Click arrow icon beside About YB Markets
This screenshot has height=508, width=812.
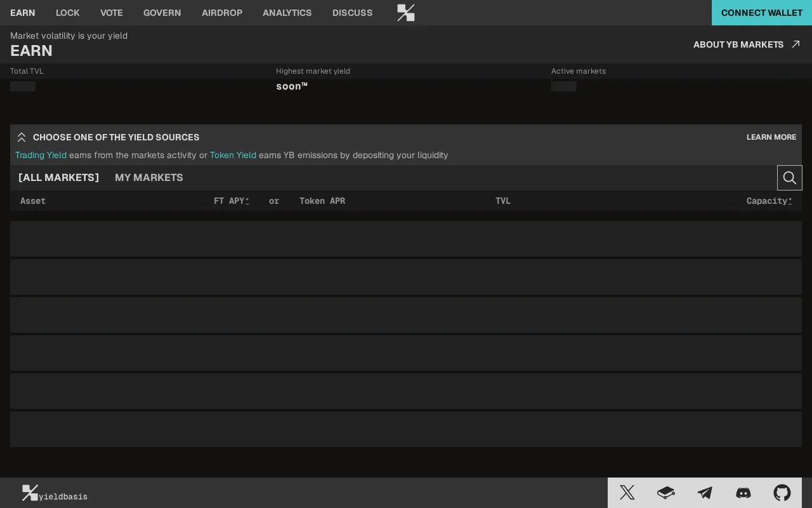(x=796, y=44)
